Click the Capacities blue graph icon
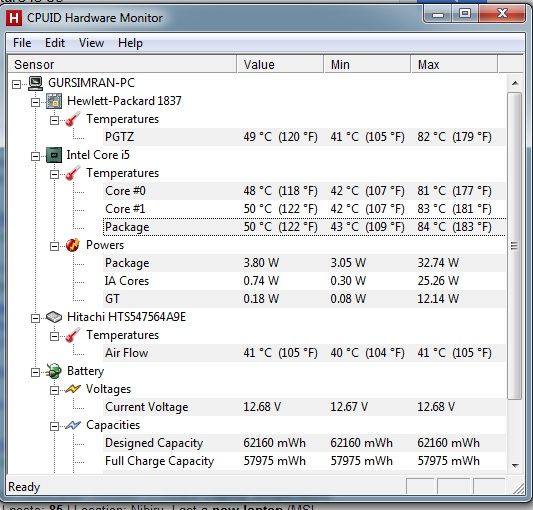The image size is (533, 510). tap(73, 425)
